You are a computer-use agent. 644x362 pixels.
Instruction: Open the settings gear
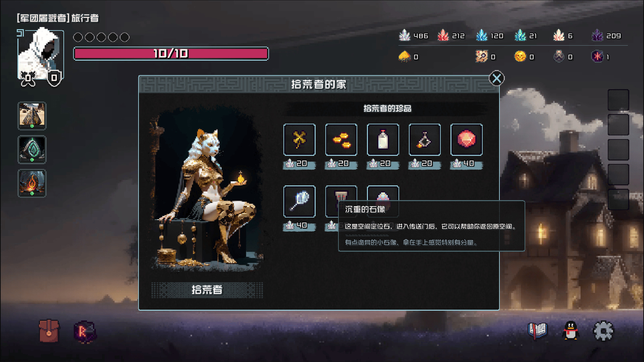[x=603, y=331]
